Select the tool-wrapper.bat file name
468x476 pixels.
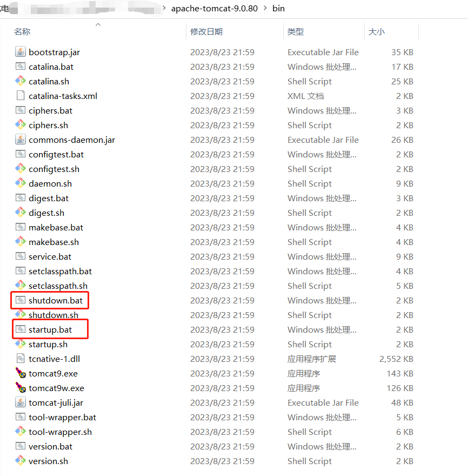62,417
